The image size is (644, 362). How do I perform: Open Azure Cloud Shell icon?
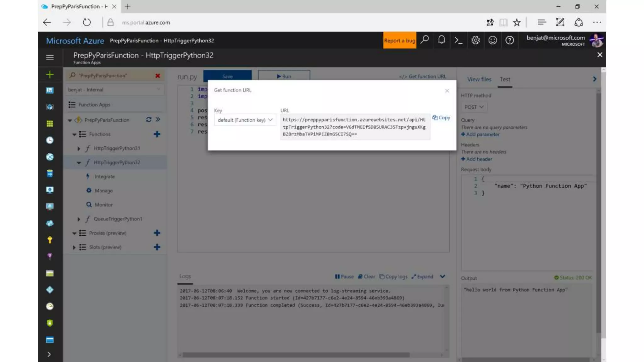458,40
